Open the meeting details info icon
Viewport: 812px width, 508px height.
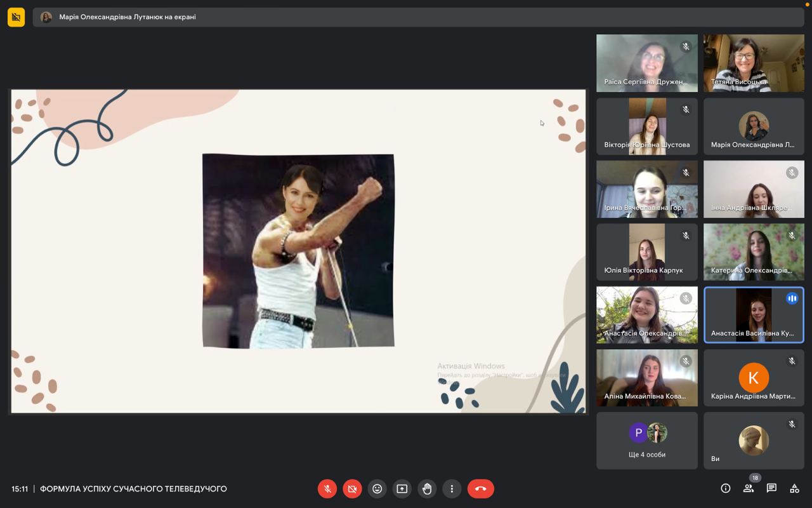tap(726, 488)
